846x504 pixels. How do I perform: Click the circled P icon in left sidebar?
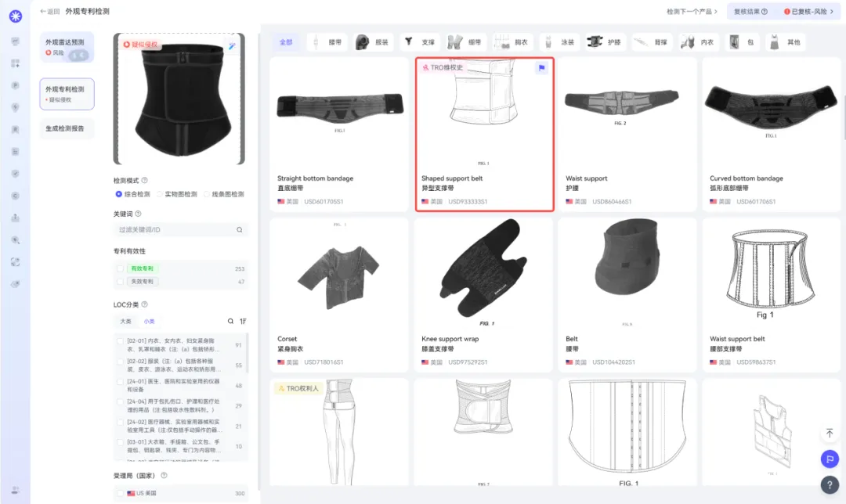[x=15, y=85]
